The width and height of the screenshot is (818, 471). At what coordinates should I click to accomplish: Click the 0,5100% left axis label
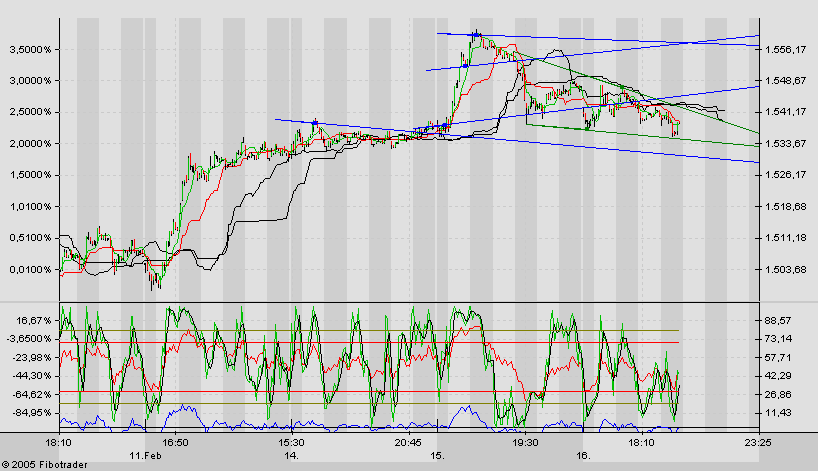30,238
